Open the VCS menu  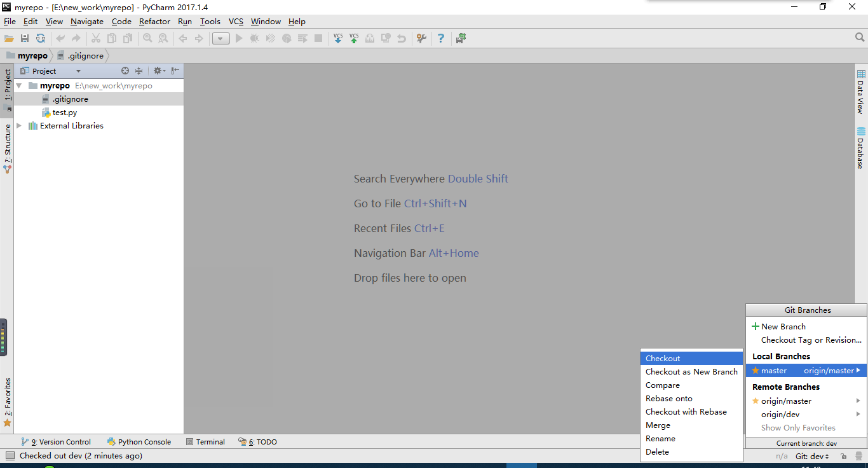(x=236, y=21)
